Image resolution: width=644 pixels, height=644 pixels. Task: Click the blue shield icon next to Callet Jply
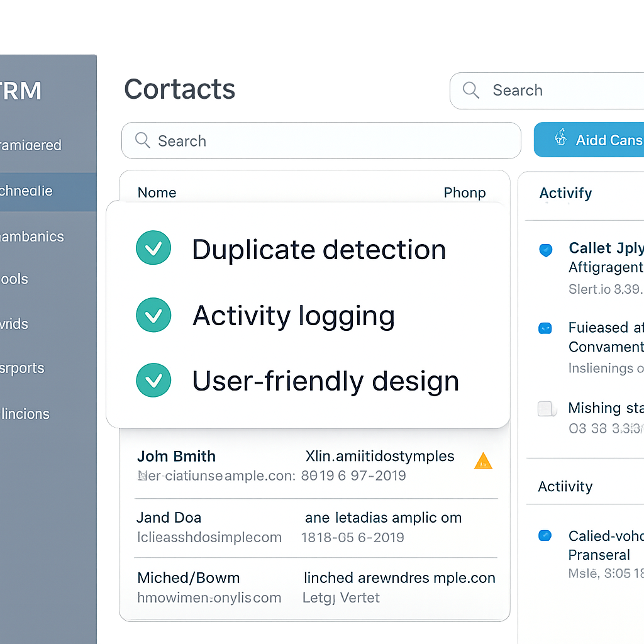click(545, 250)
